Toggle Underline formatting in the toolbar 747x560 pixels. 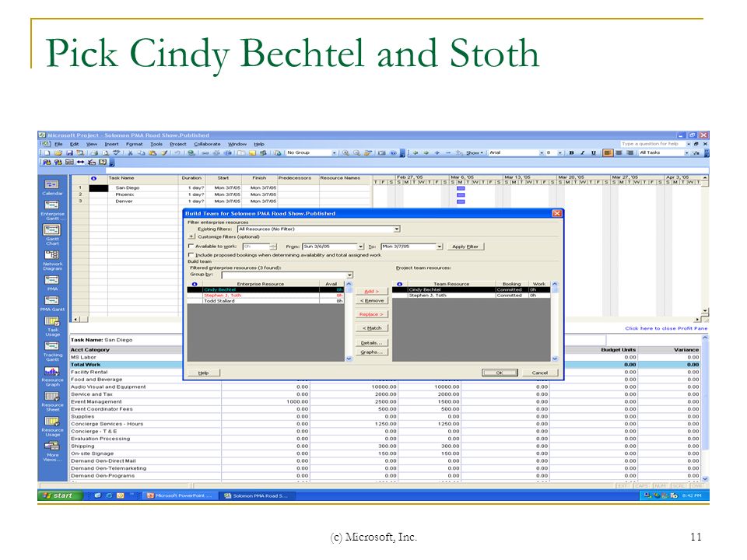(x=594, y=153)
